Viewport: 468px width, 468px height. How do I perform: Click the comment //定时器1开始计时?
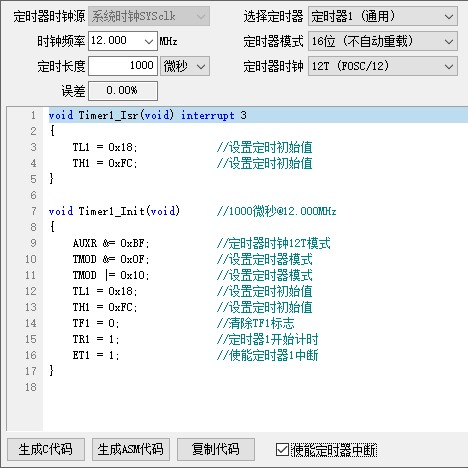(267, 339)
